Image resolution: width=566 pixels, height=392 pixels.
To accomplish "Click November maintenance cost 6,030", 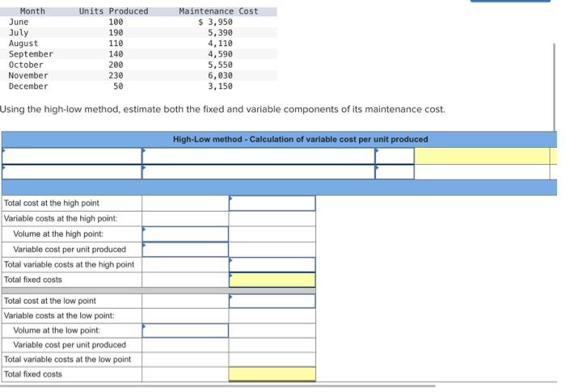I will pos(220,75).
